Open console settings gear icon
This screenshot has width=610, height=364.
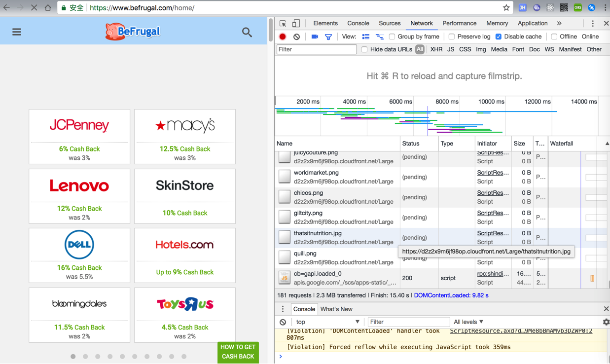pos(606,322)
